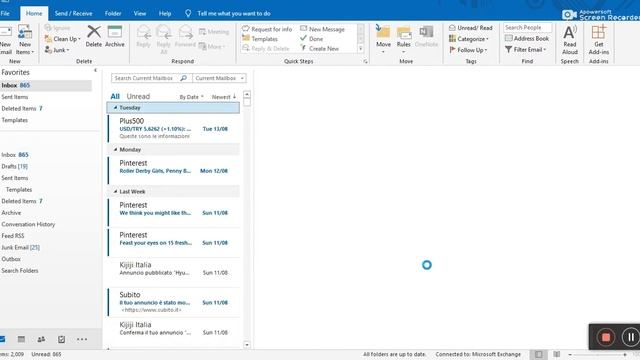
Task: Select Inbox under Favorites
Action: point(46,85)
